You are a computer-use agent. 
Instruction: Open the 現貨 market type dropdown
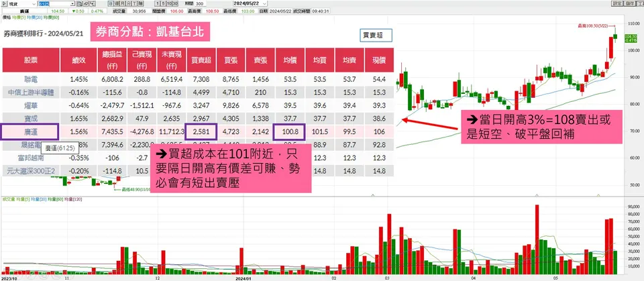tap(22, 4)
